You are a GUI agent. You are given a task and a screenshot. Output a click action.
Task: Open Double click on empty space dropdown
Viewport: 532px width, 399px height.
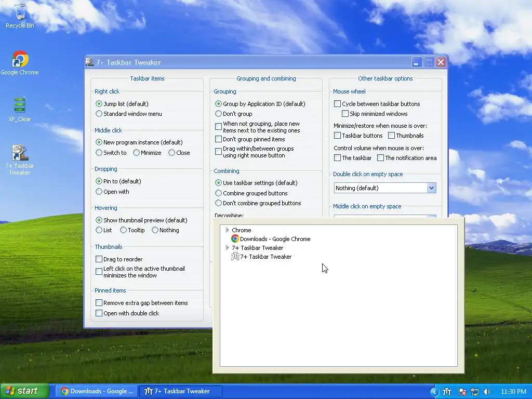(x=385, y=188)
